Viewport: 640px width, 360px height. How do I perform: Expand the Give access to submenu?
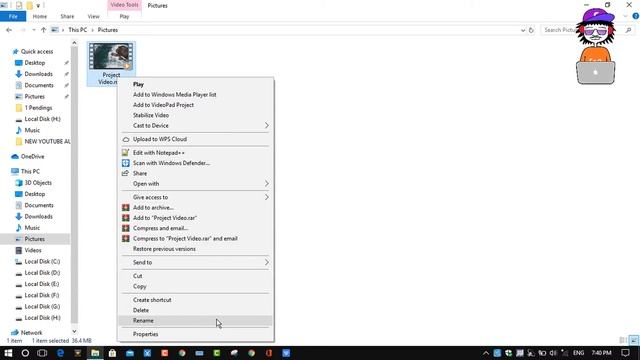(x=195, y=197)
